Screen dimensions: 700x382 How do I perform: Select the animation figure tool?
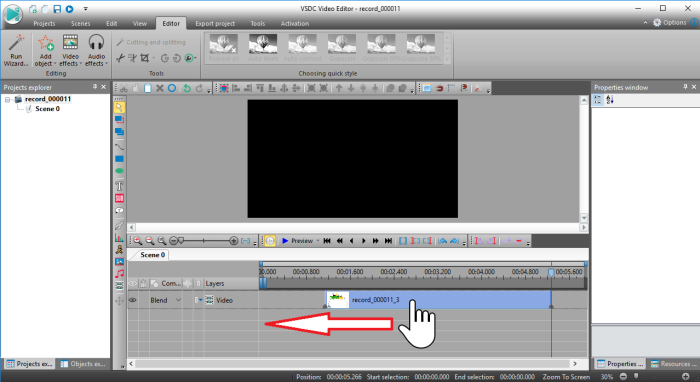pyautogui.click(x=119, y=250)
